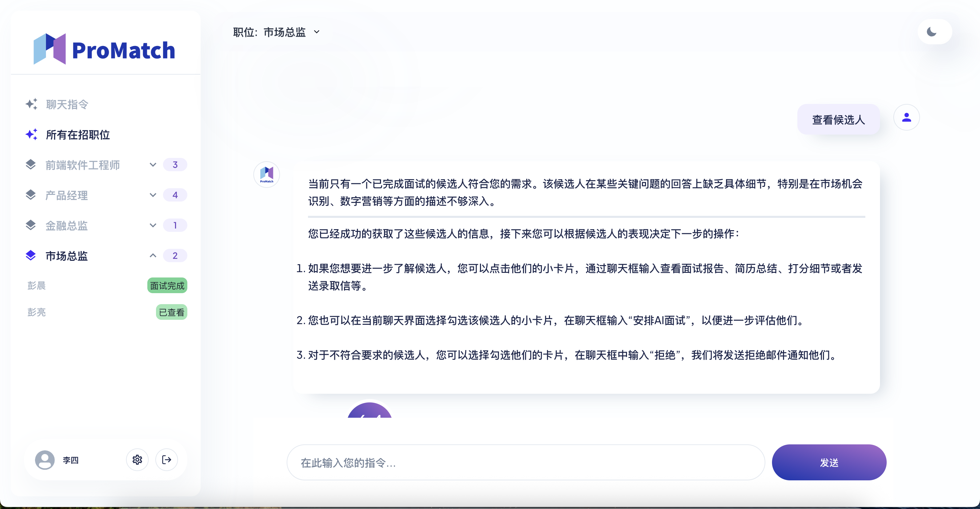980x509 pixels.
Task: Click the 查看候选人 message bubble
Action: pos(838,120)
